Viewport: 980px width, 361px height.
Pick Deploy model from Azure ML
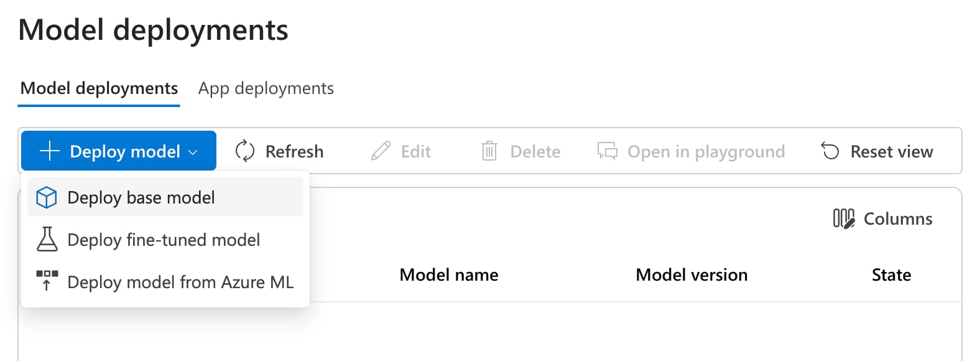pos(180,282)
